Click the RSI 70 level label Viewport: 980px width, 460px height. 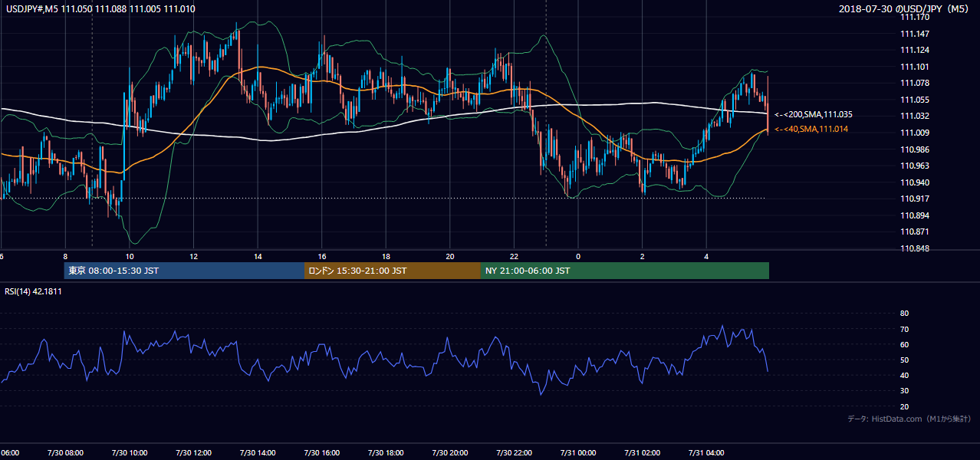tap(904, 329)
